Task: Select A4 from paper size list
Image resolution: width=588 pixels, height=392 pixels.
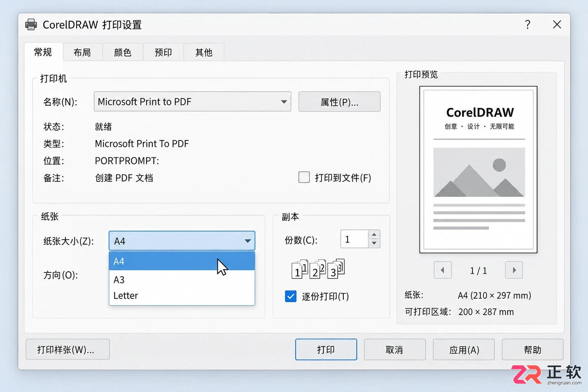Action: (x=182, y=261)
